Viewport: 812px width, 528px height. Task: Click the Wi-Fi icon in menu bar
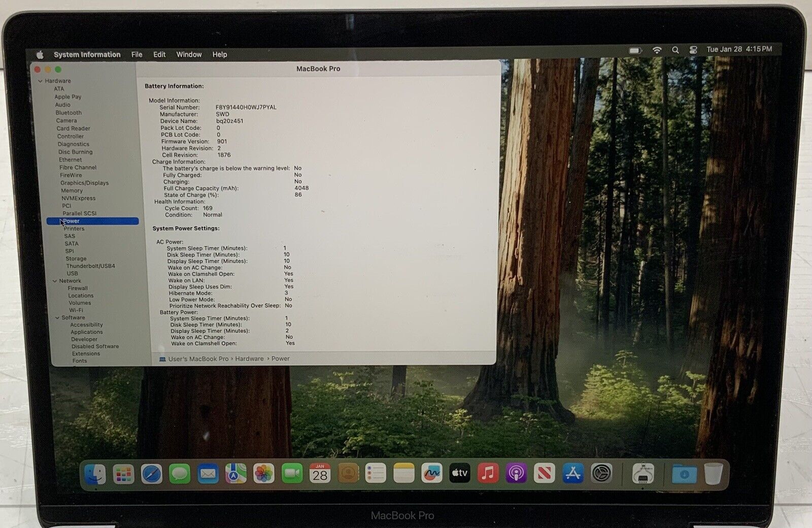(x=657, y=50)
